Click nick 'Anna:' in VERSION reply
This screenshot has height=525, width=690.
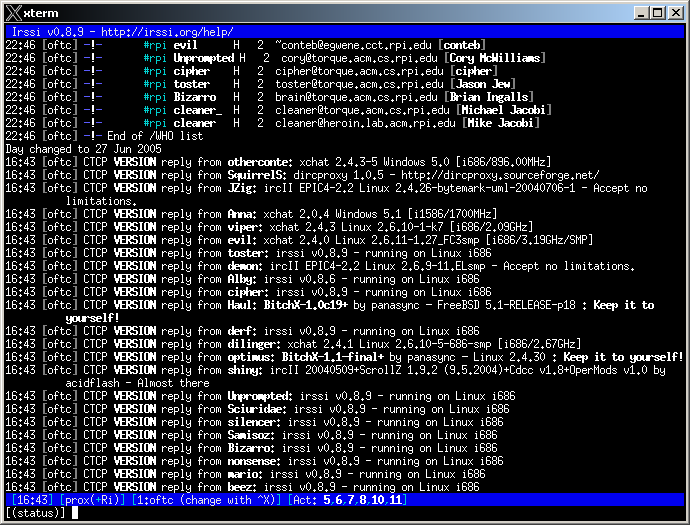tap(242, 214)
